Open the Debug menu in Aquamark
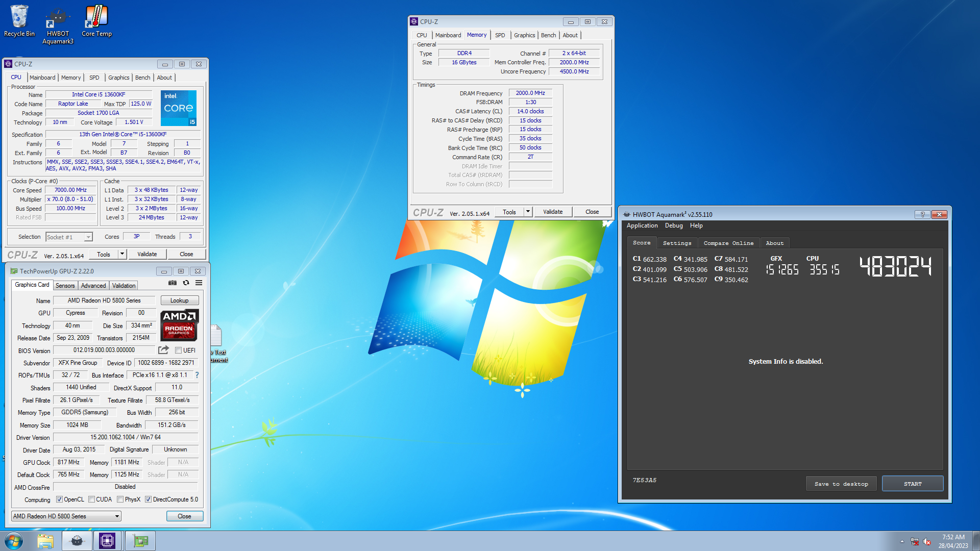Viewport: 980px width, 551px height. (x=674, y=226)
